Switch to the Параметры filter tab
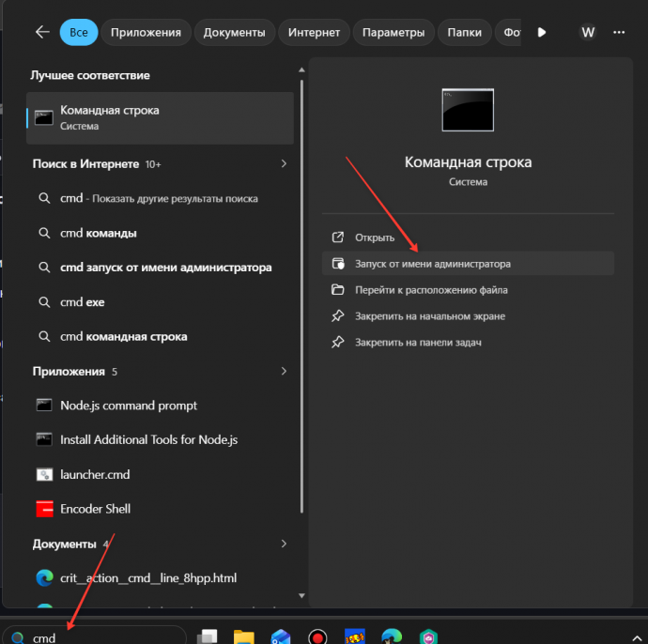648x644 pixels. point(393,32)
